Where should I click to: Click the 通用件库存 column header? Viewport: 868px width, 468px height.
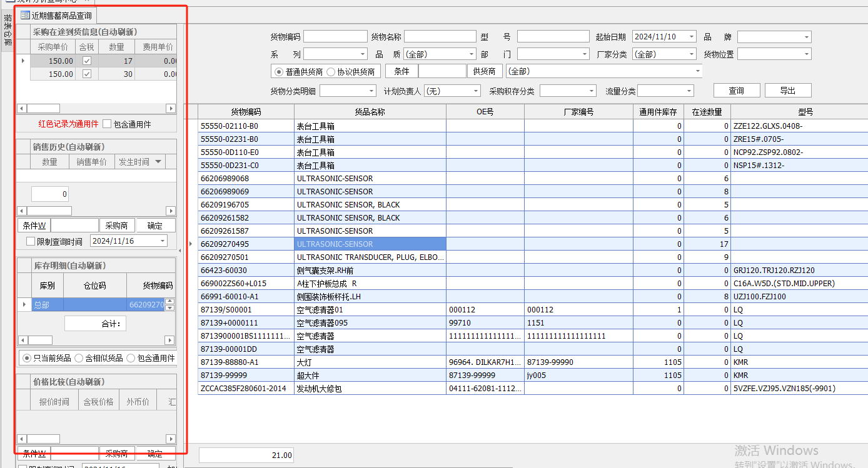pyautogui.click(x=658, y=112)
